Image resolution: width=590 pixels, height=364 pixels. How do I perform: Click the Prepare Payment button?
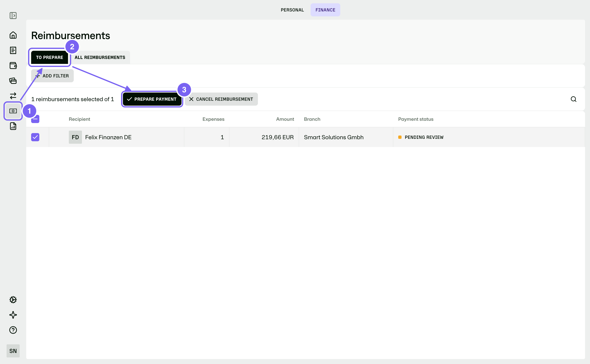point(152,99)
